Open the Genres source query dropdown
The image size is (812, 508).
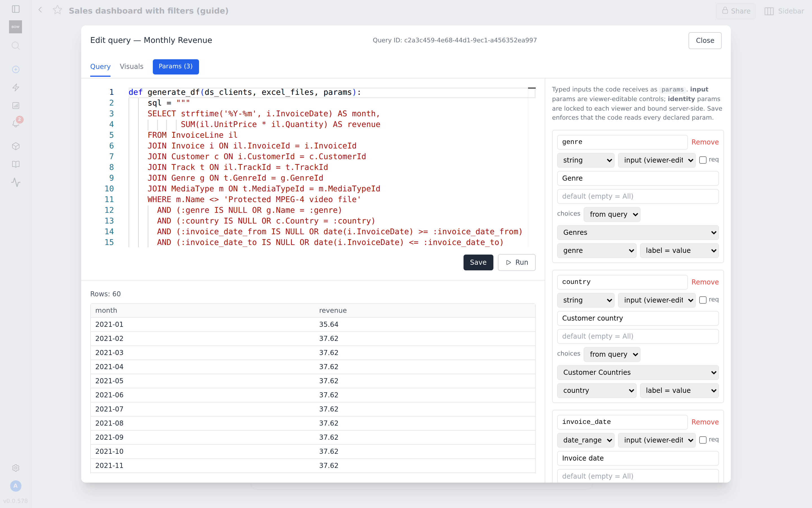(x=637, y=233)
